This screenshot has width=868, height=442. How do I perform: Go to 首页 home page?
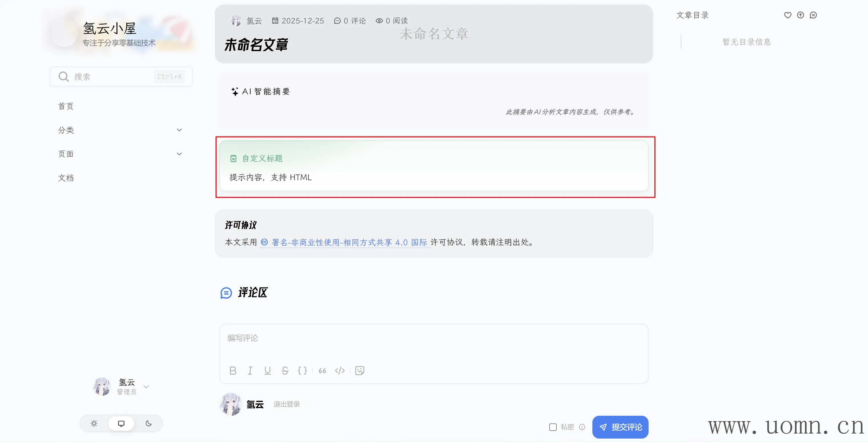tap(66, 106)
